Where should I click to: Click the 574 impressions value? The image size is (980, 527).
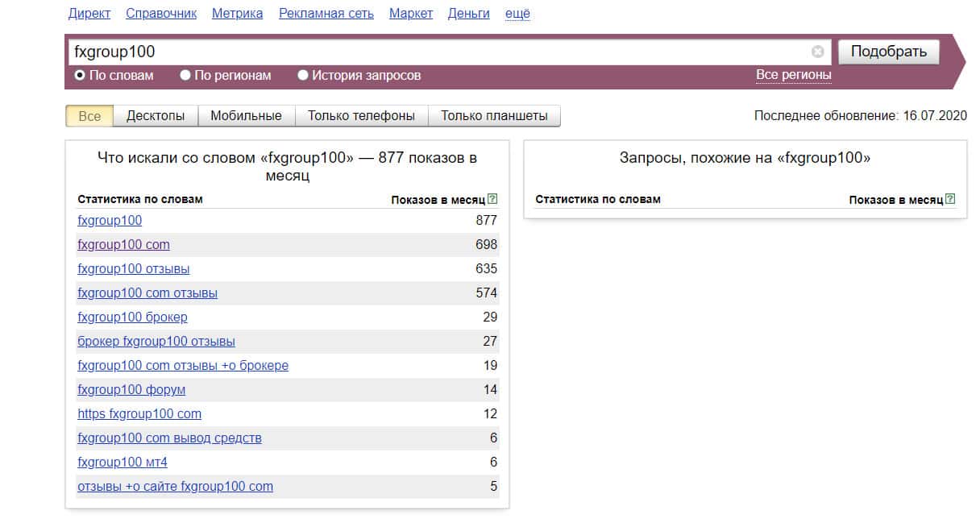(x=487, y=293)
